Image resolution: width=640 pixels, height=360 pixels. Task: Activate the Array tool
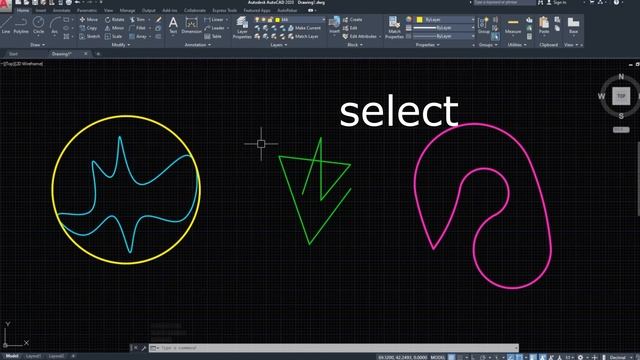pyautogui.click(x=138, y=36)
